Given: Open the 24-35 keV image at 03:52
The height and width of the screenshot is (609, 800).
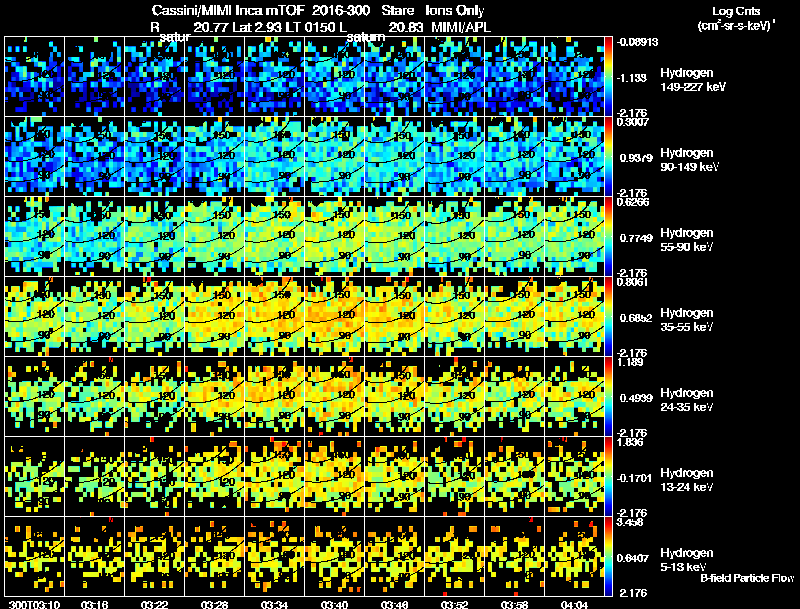Looking at the screenshot, I should pos(454,396).
